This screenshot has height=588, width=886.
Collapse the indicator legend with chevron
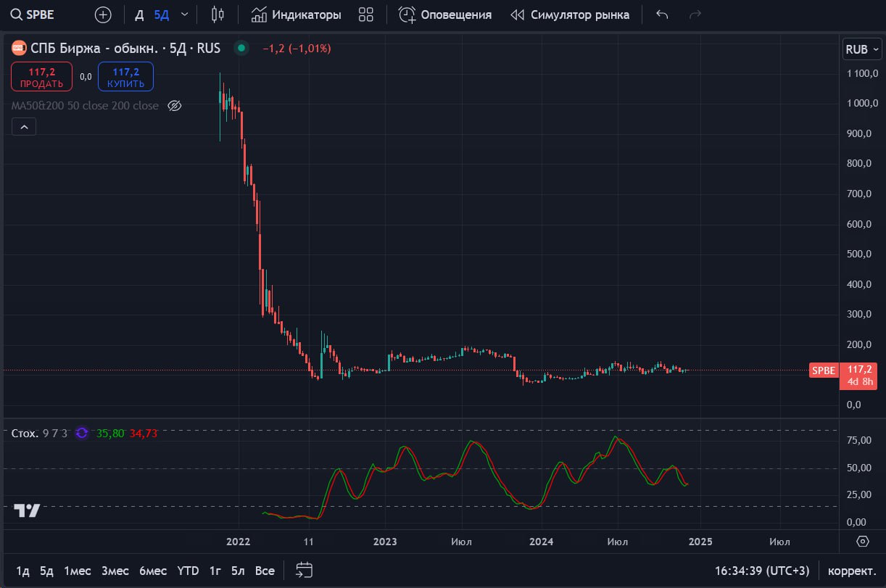click(24, 127)
